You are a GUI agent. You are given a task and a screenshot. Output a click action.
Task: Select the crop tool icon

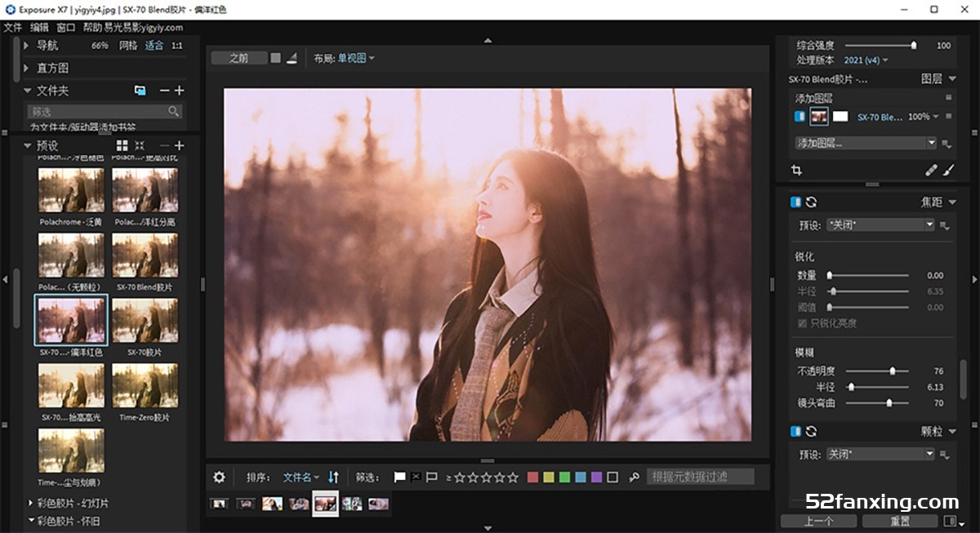tap(796, 171)
